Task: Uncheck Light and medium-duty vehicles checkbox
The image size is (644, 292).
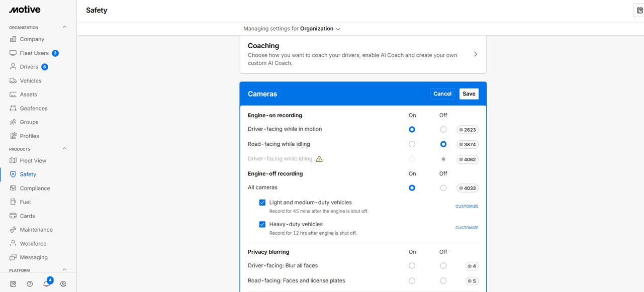Action: pyautogui.click(x=262, y=203)
